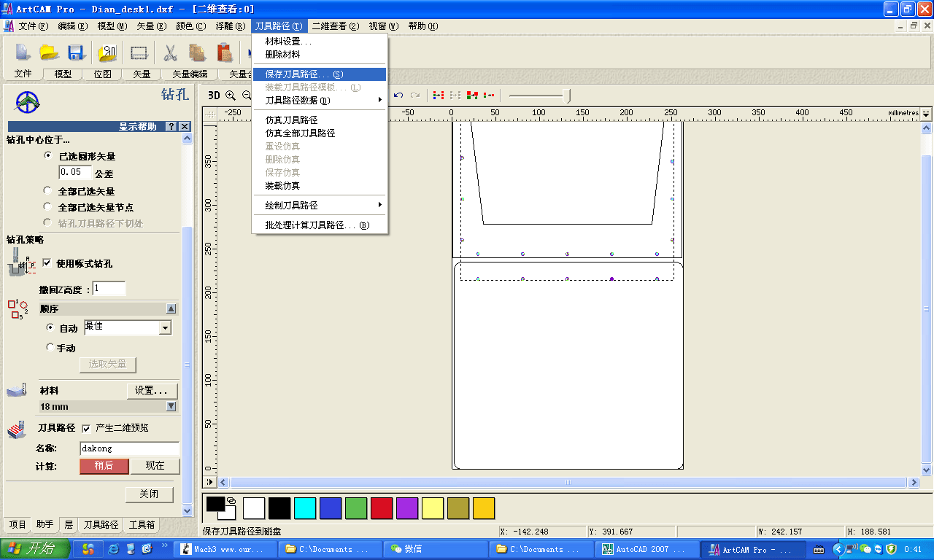Choose 材料设置 menu item

tap(319, 42)
